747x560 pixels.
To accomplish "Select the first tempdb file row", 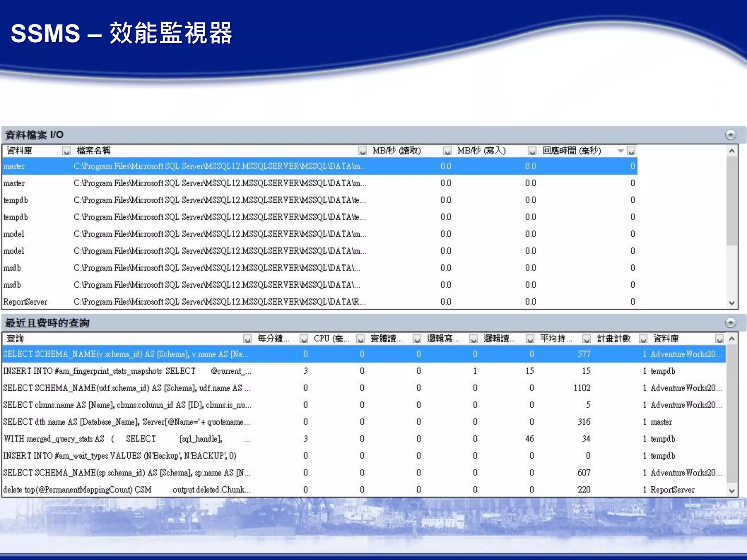I will pyautogui.click(x=320, y=200).
